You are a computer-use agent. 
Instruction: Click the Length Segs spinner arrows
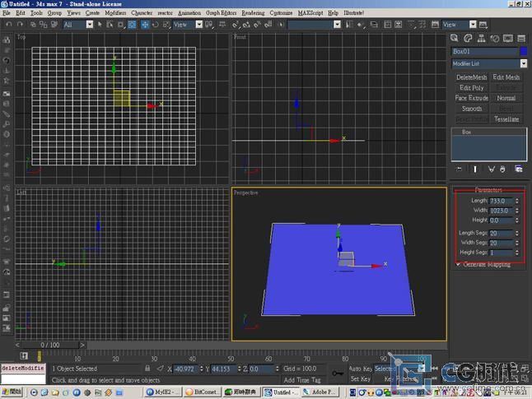coord(516,234)
